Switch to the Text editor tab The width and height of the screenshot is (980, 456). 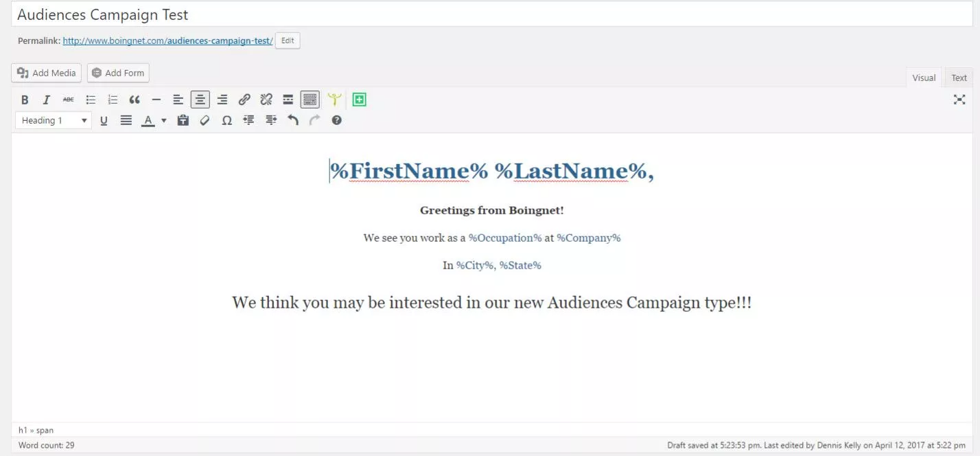[959, 78]
